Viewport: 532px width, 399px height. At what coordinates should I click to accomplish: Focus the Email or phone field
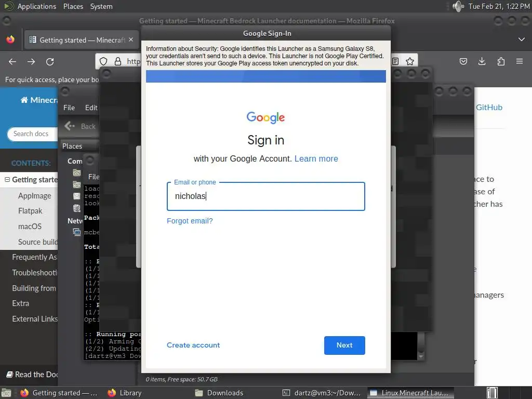pos(266,196)
